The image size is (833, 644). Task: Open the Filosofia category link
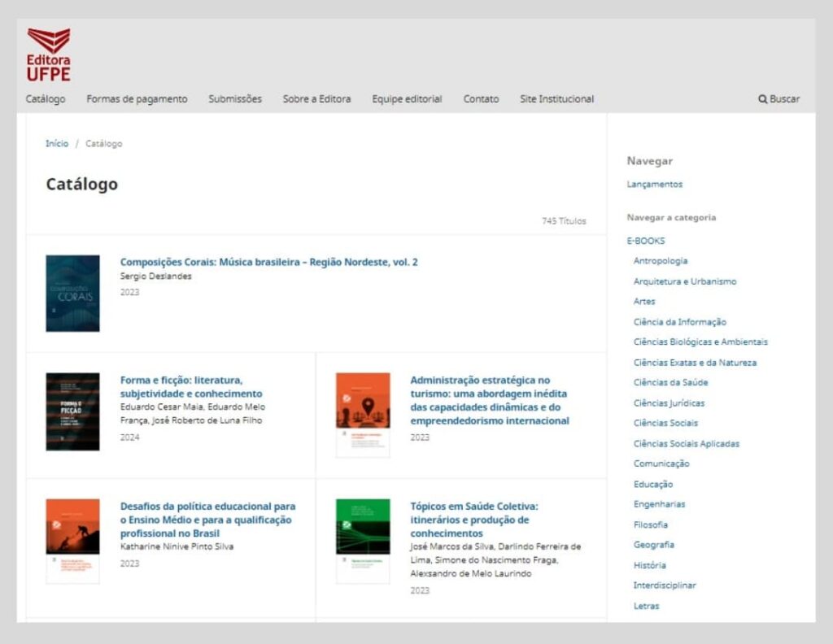(651, 524)
